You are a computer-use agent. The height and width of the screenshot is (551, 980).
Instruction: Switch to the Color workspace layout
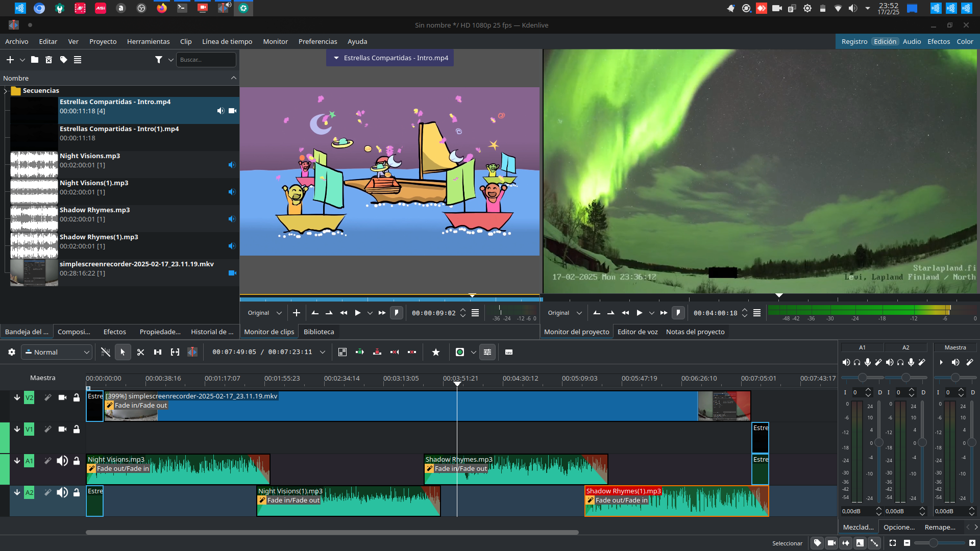pyautogui.click(x=965, y=41)
